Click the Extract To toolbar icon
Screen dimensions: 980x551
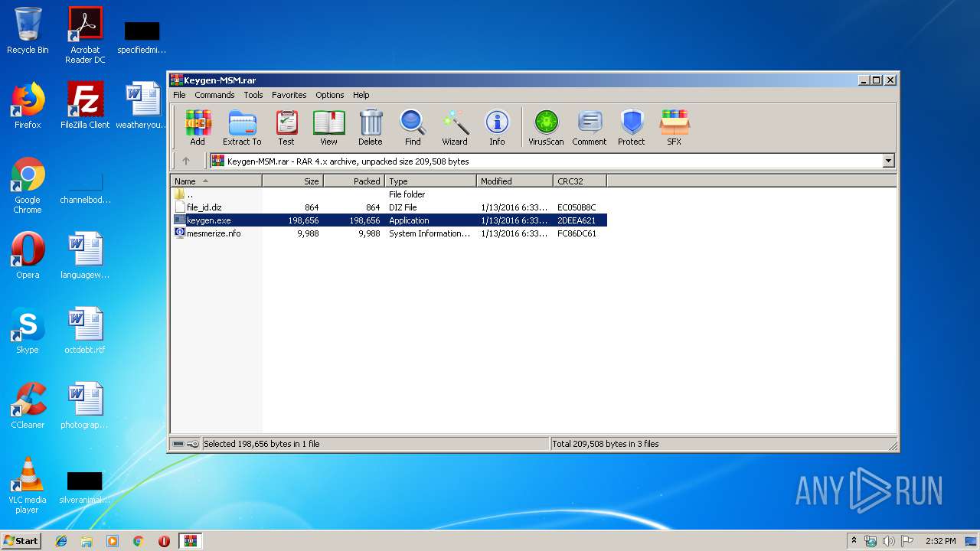click(242, 127)
